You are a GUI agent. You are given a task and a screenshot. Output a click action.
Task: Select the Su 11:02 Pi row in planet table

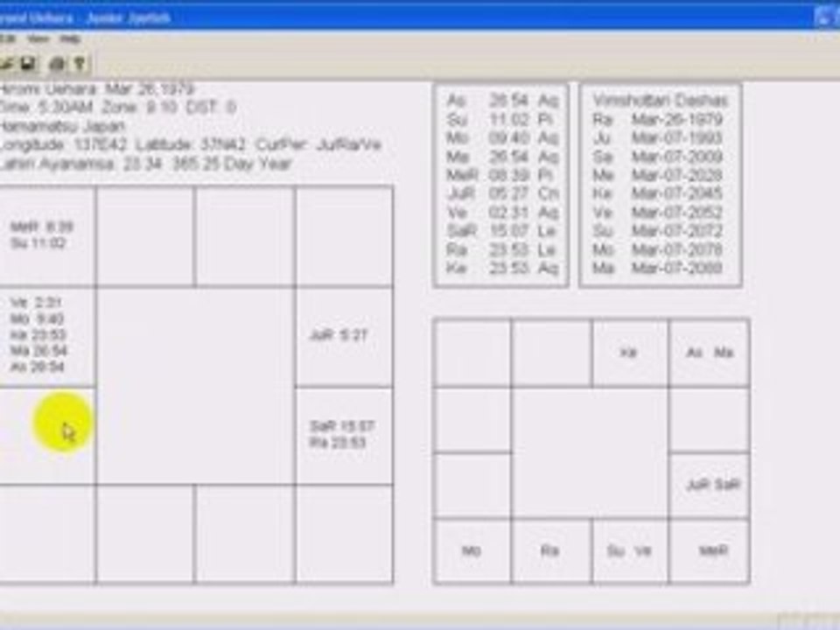[502, 119]
